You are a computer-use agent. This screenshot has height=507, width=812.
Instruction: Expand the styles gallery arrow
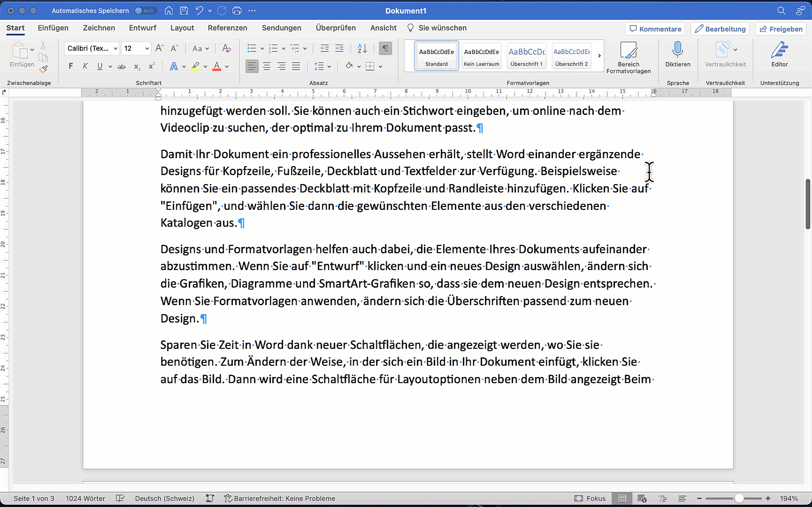[x=599, y=55]
